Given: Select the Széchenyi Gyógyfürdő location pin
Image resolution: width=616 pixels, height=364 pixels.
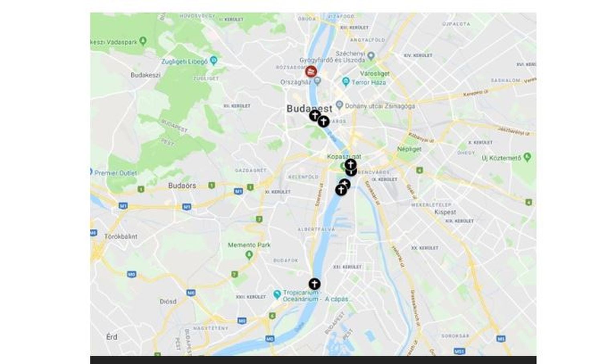Looking at the screenshot, I should click(371, 56).
